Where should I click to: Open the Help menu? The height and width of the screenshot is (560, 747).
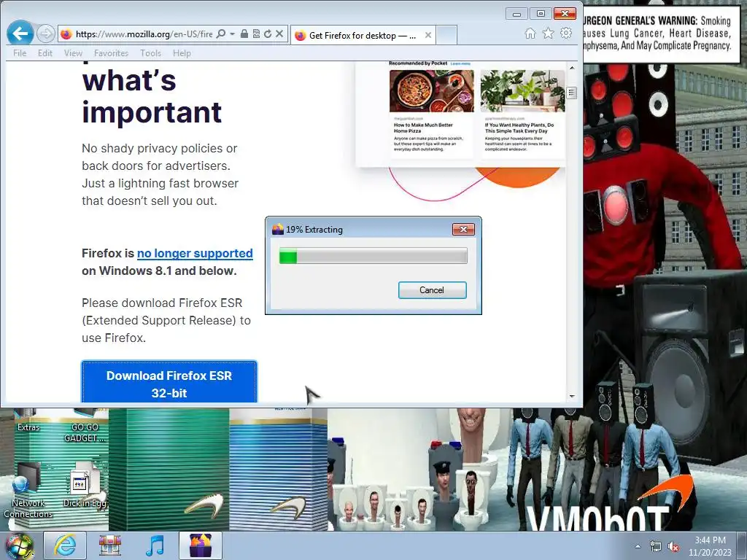(182, 52)
